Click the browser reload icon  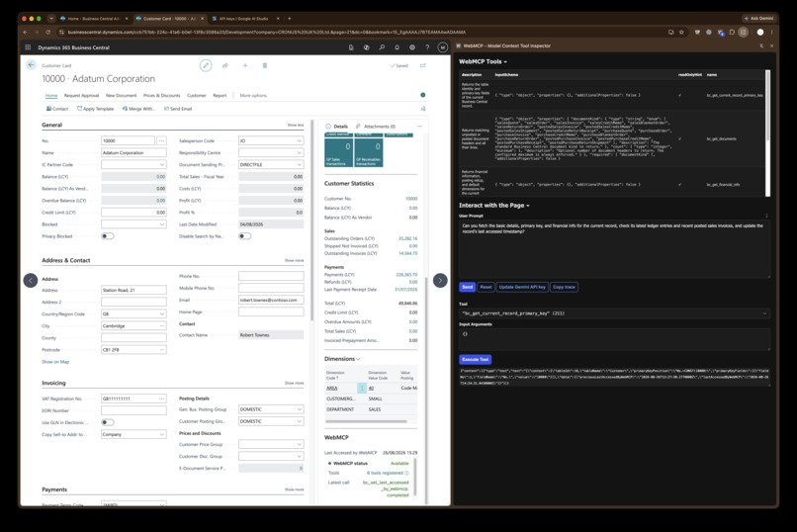tap(48, 32)
